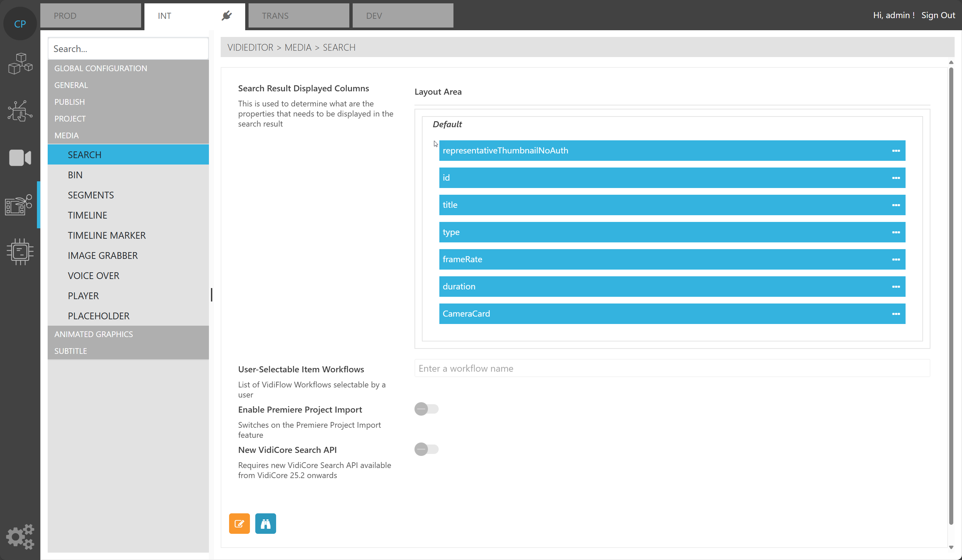
Task: Open the processor chip sidebar icon
Action: [x=20, y=251]
